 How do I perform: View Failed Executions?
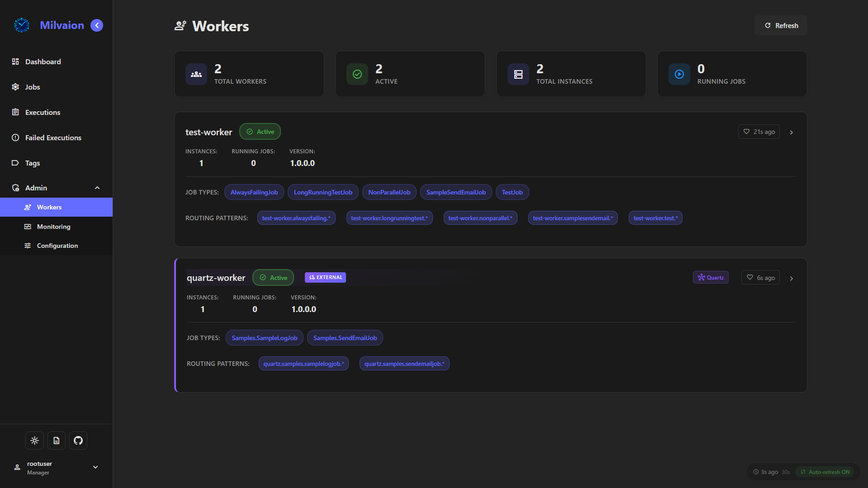tap(53, 137)
